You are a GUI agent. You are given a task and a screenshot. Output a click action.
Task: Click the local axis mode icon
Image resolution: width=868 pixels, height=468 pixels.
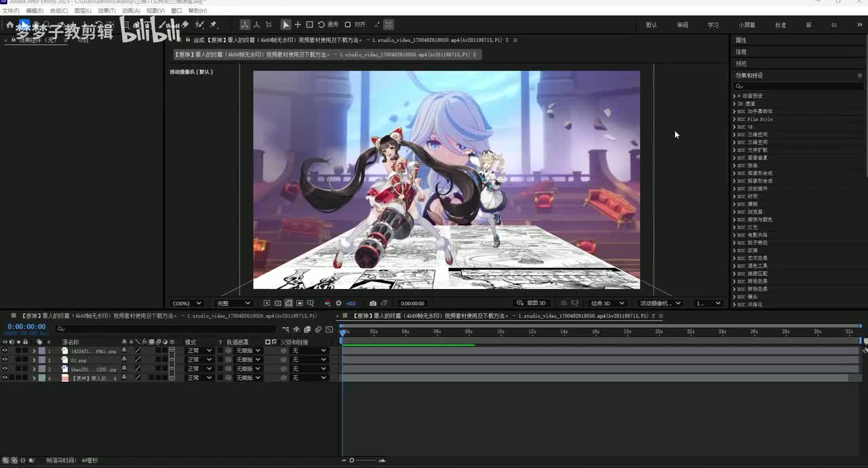tap(244, 24)
